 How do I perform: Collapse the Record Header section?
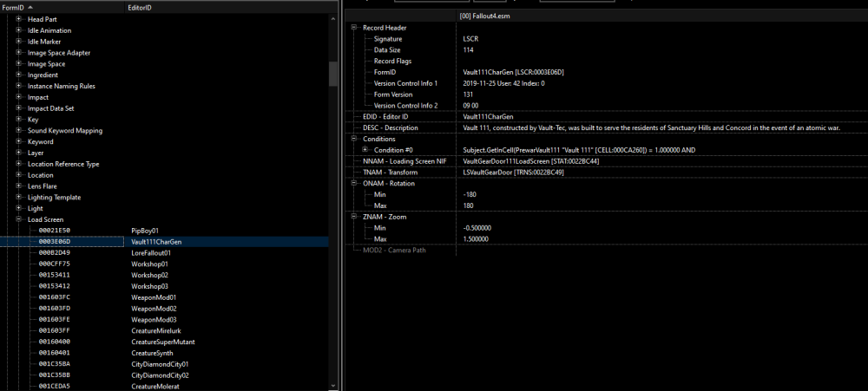click(x=354, y=28)
